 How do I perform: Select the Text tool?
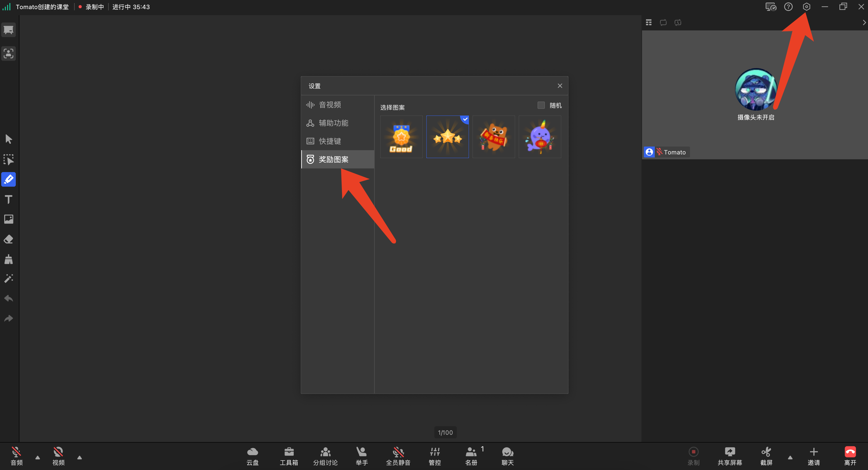[9, 199]
